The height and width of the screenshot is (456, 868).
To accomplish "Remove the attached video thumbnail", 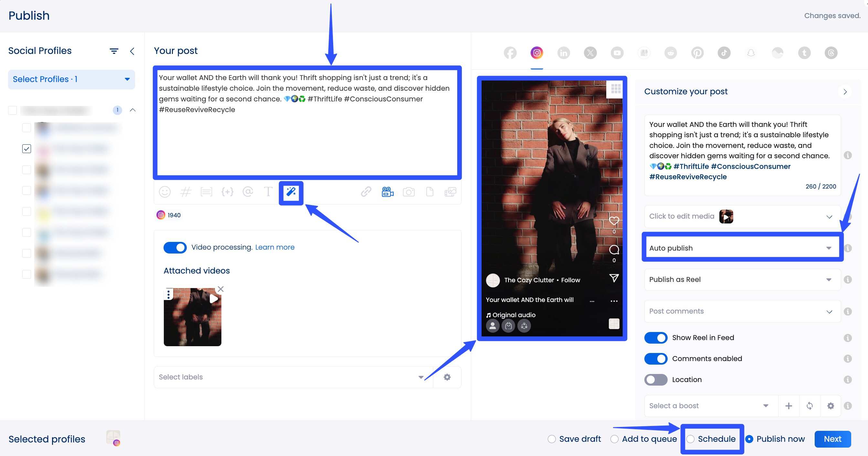I will 221,289.
